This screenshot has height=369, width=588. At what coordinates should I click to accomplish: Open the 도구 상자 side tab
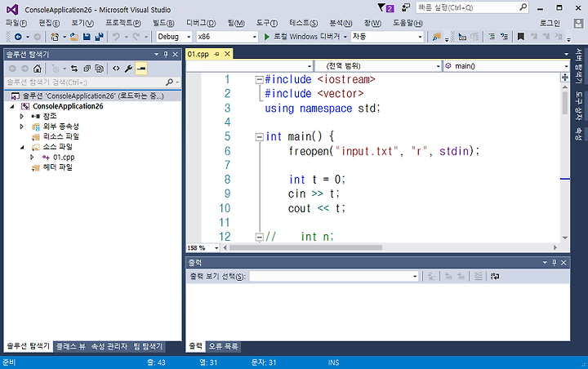tap(579, 106)
